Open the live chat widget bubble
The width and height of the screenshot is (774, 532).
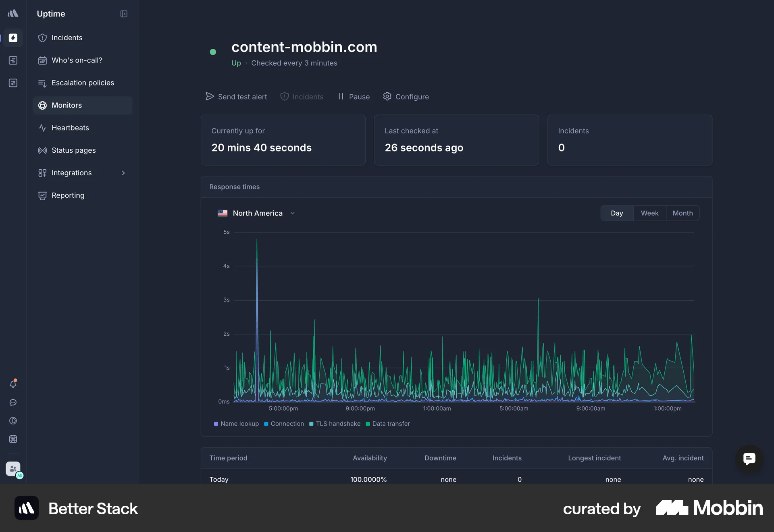click(x=749, y=459)
